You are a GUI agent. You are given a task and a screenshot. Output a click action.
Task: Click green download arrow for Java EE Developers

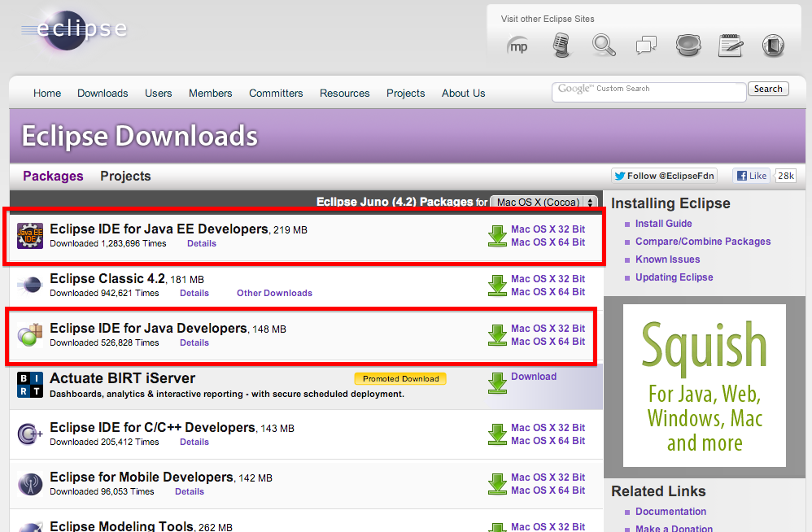(497, 236)
